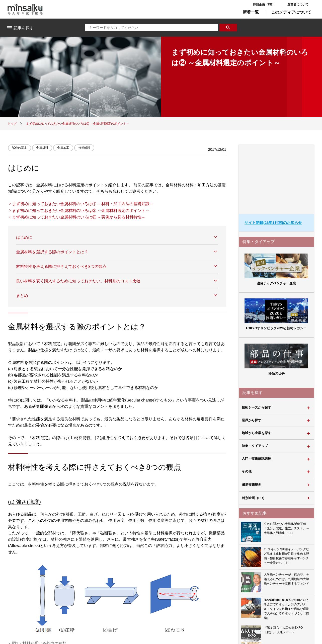Image resolution: width=322 pixels, height=644 pixels.
Task: Click the (a) 強さ(強度) subheading
Action: [x=24, y=502]
